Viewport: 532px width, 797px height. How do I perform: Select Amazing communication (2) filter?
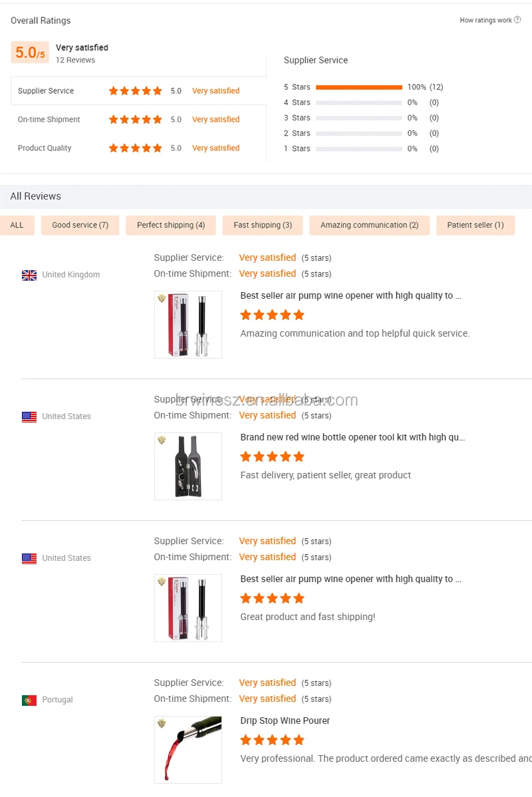click(x=369, y=225)
